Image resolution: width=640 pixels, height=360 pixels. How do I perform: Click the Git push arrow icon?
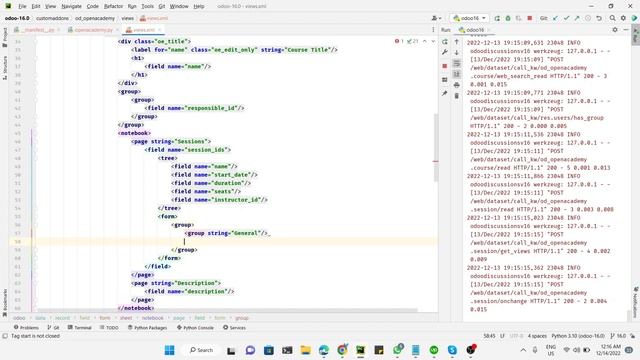pos(577,18)
